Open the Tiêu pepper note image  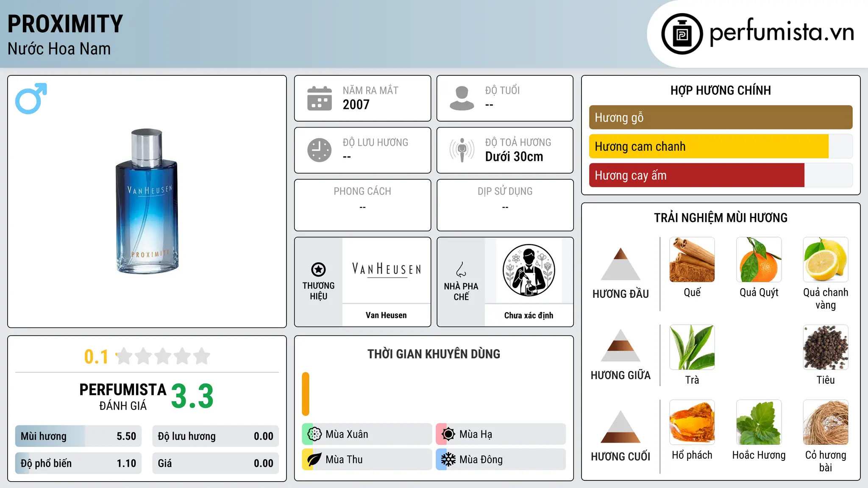click(x=826, y=347)
